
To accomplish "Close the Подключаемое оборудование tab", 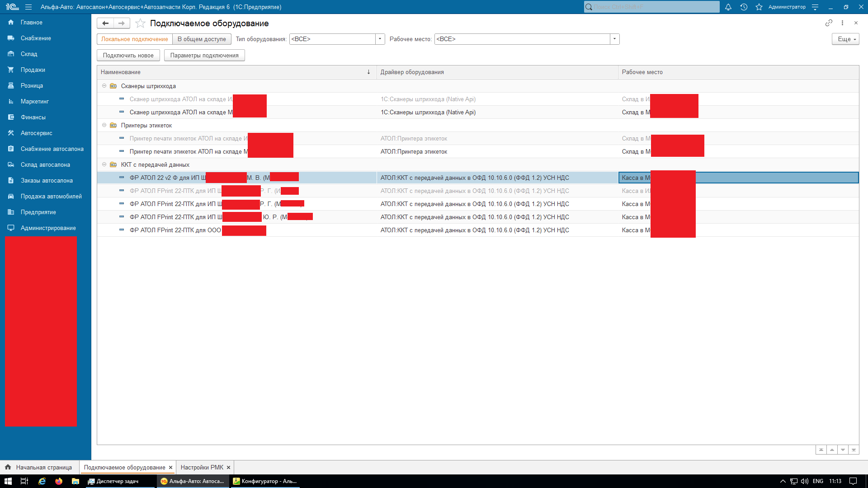I will click(x=170, y=468).
